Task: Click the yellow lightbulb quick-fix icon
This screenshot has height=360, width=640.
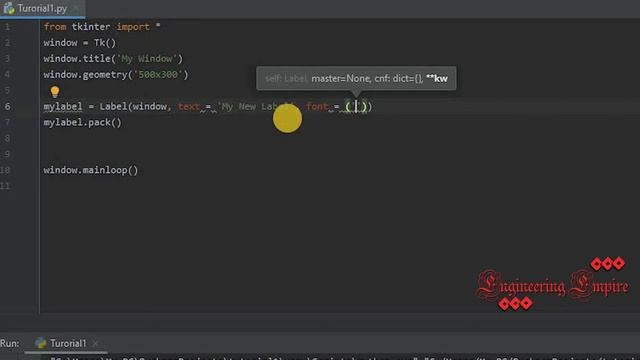Action: (x=55, y=91)
